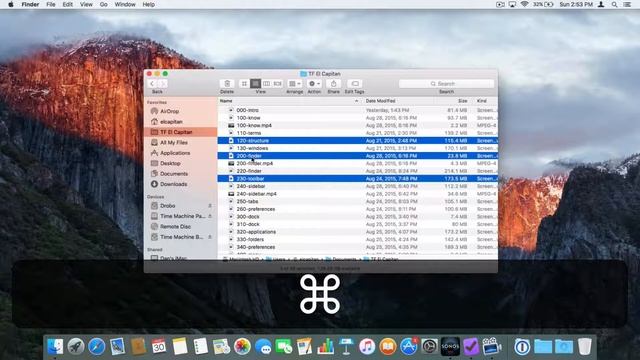
Task: Open App Store from the Dock
Action: click(409, 347)
